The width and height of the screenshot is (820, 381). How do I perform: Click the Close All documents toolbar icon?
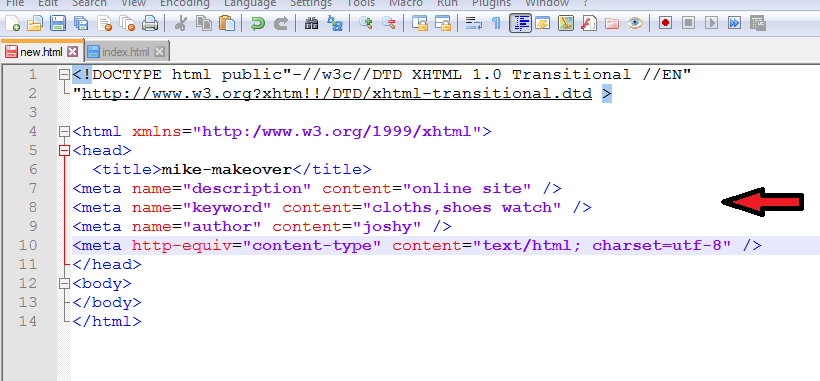(127, 24)
